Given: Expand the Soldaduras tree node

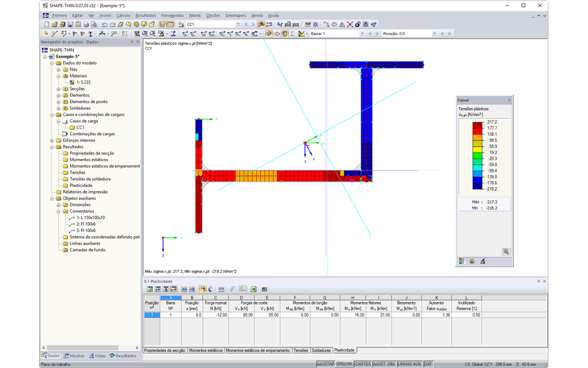Looking at the screenshot, I should point(58,108).
